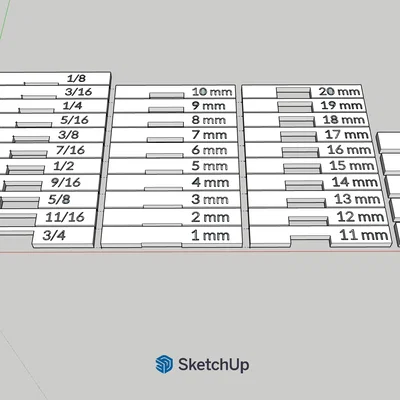The image size is (400, 400).
Task: Select the 5/16 block label
Action: click(75, 120)
